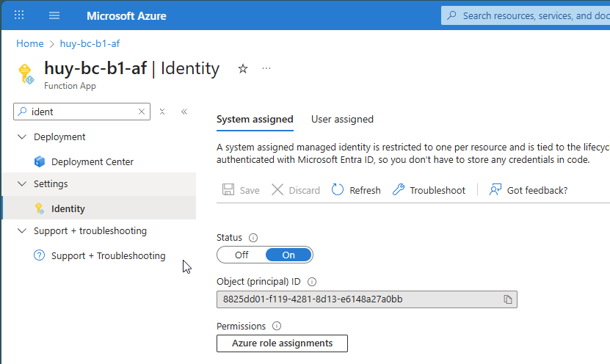Click the Microsoft Azure home title
The height and width of the screenshot is (364, 610).
point(126,16)
